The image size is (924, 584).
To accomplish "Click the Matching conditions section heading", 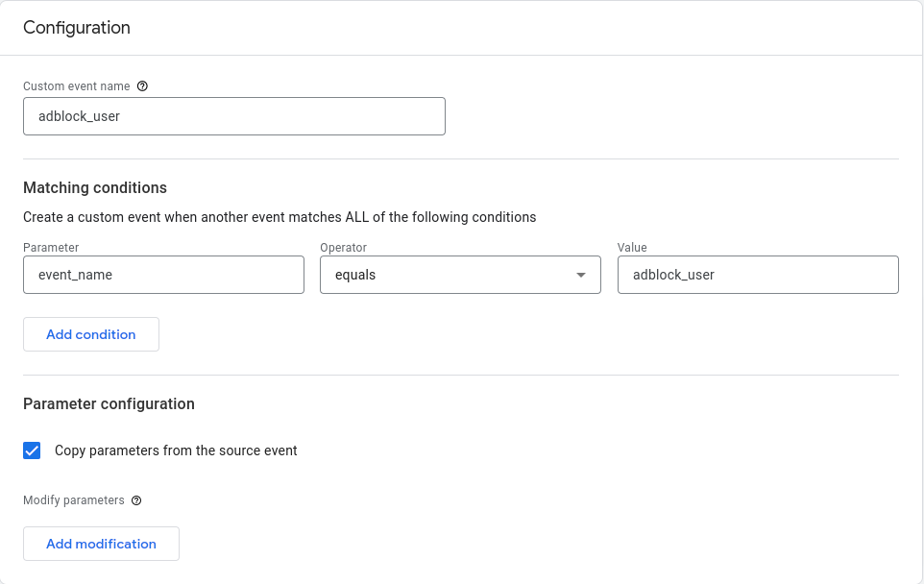I will (x=94, y=187).
